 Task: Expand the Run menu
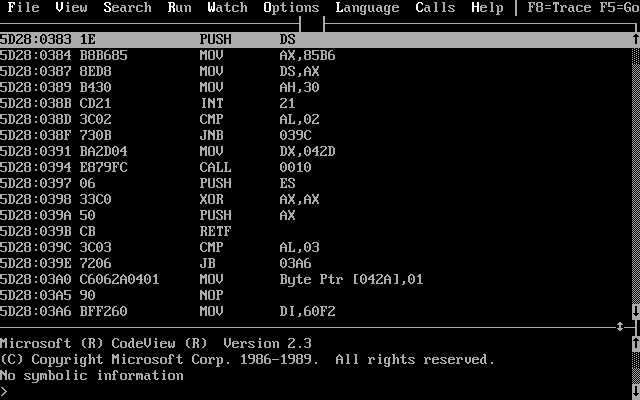pos(179,8)
